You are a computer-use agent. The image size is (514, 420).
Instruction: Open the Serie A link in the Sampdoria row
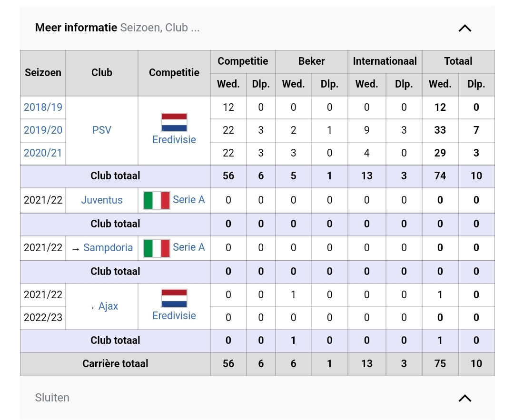189,247
